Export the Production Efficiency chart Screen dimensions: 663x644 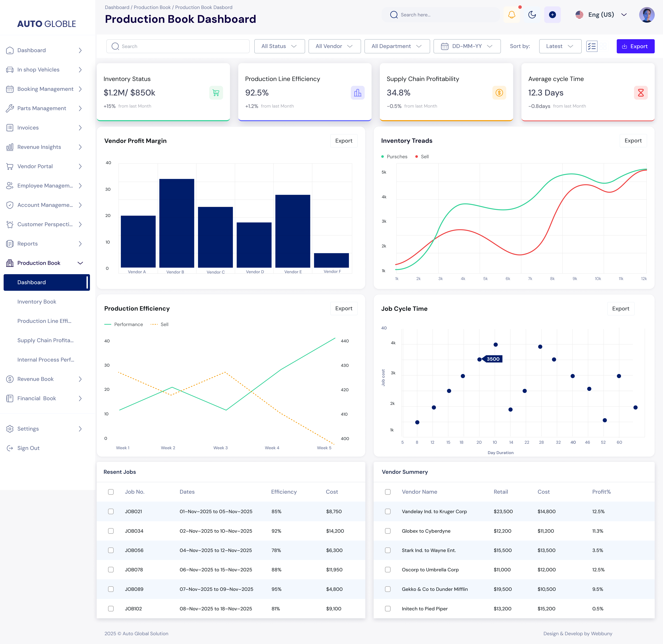click(344, 309)
